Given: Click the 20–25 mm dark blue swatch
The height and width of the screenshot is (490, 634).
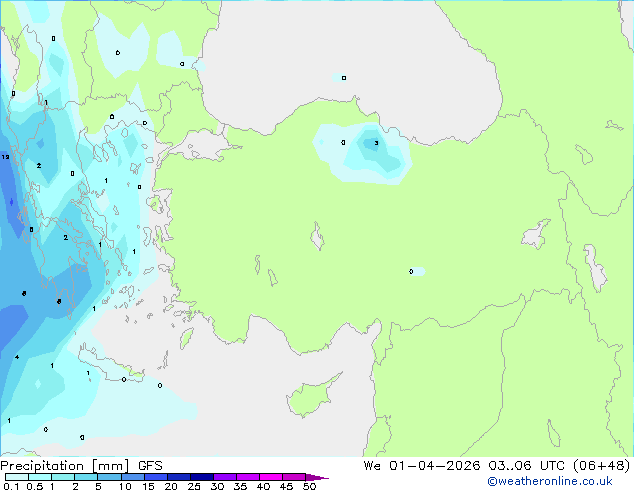Looking at the screenshot, I should point(179,477).
